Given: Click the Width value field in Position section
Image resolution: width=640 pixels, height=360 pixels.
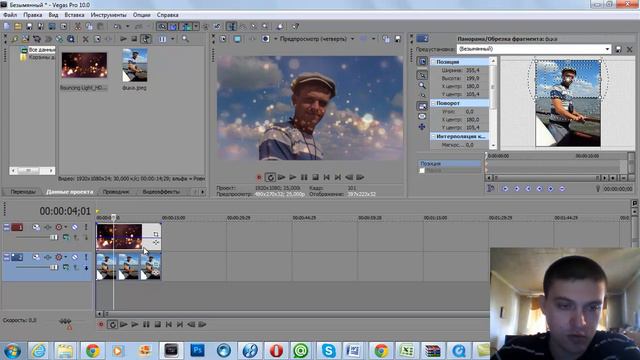Looking at the screenshot, I should (x=473, y=70).
